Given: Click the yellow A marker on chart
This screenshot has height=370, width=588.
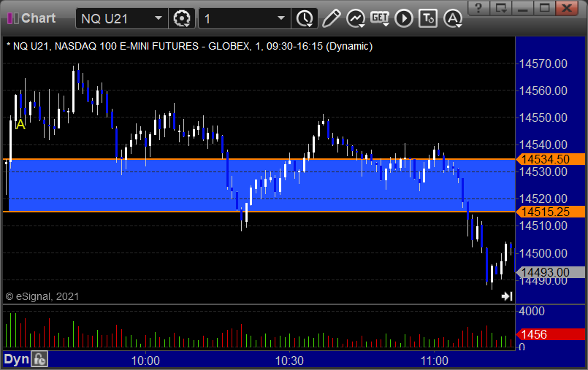Looking at the screenshot, I should click(x=20, y=125).
